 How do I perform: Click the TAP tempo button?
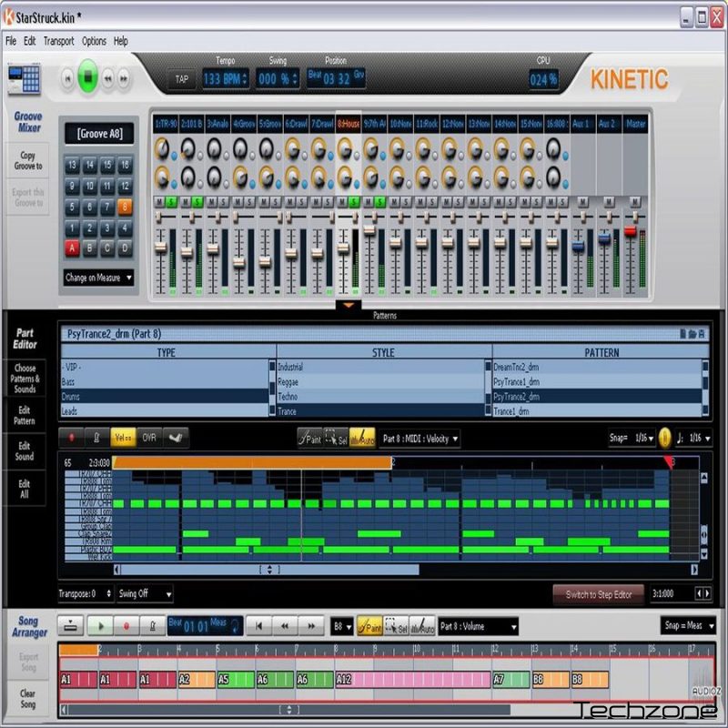181,79
